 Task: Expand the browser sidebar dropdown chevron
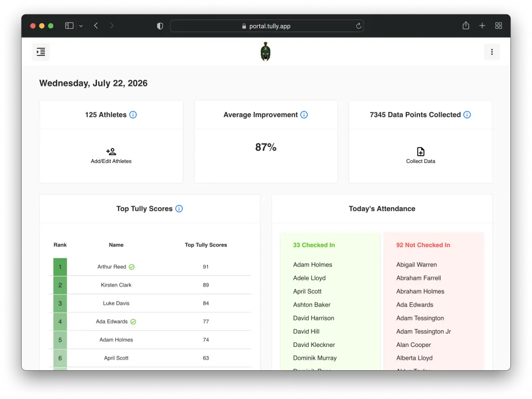click(x=81, y=26)
